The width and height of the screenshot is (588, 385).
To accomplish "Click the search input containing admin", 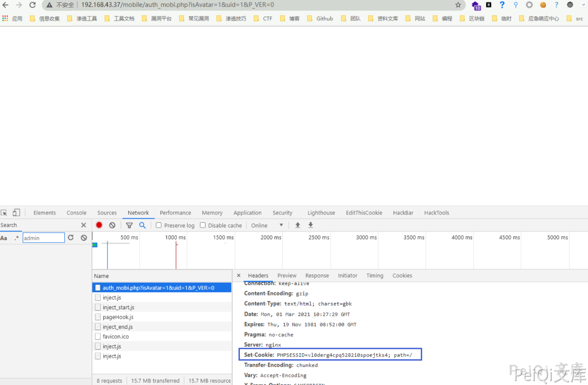I will (43, 238).
